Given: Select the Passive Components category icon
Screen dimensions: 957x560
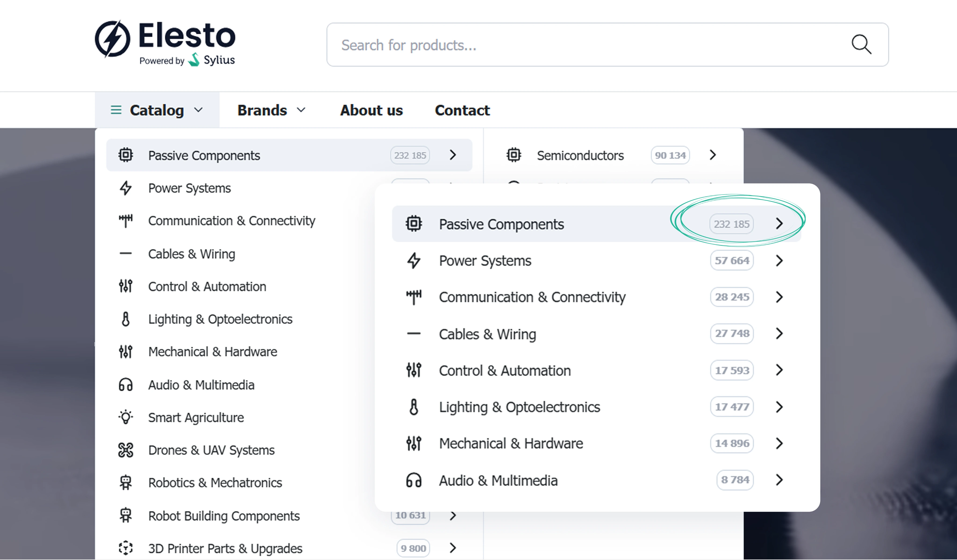Looking at the screenshot, I should click(x=126, y=155).
